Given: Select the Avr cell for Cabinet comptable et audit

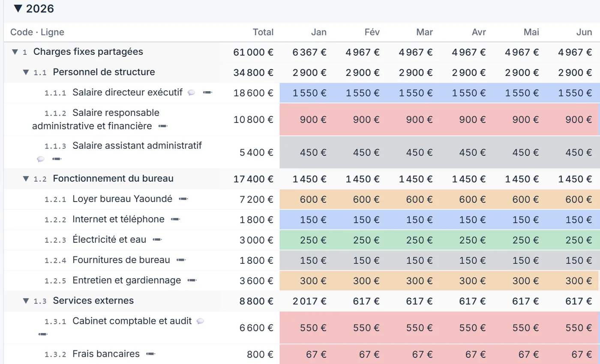Looking at the screenshot, I should [465, 328].
